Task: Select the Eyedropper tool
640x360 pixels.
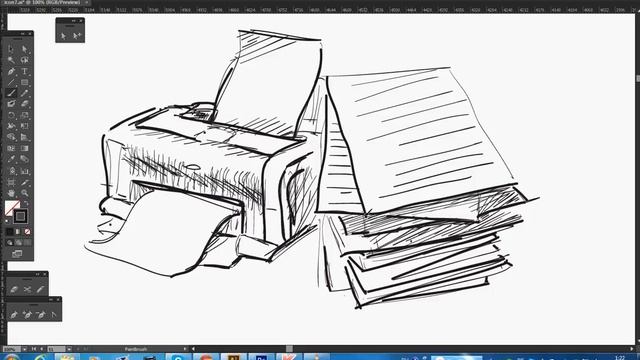Action: (11, 159)
